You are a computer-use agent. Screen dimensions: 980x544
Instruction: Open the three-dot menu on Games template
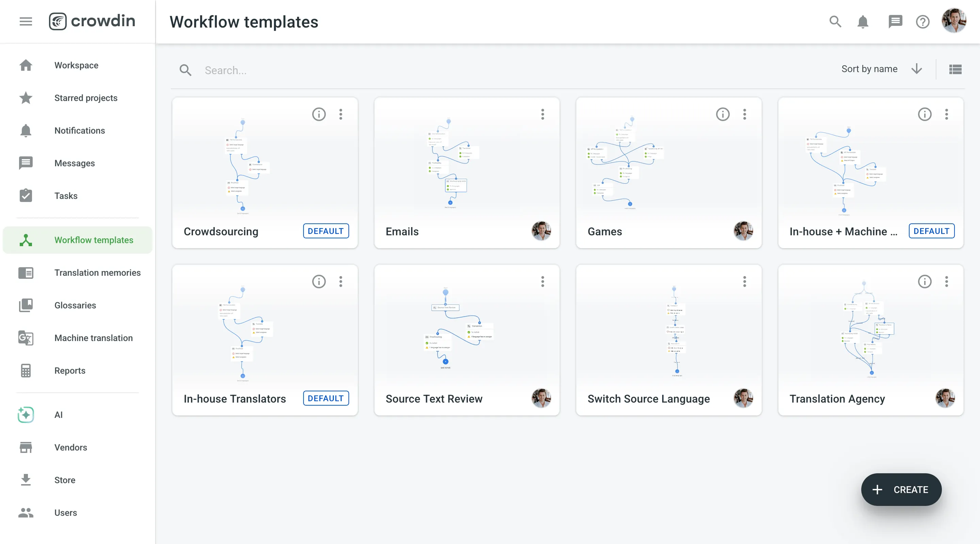point(745,114)
